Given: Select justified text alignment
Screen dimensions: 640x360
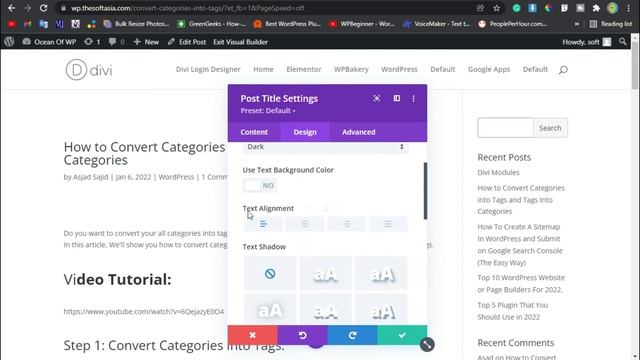Looking at the screenshot, I should 388,224.
